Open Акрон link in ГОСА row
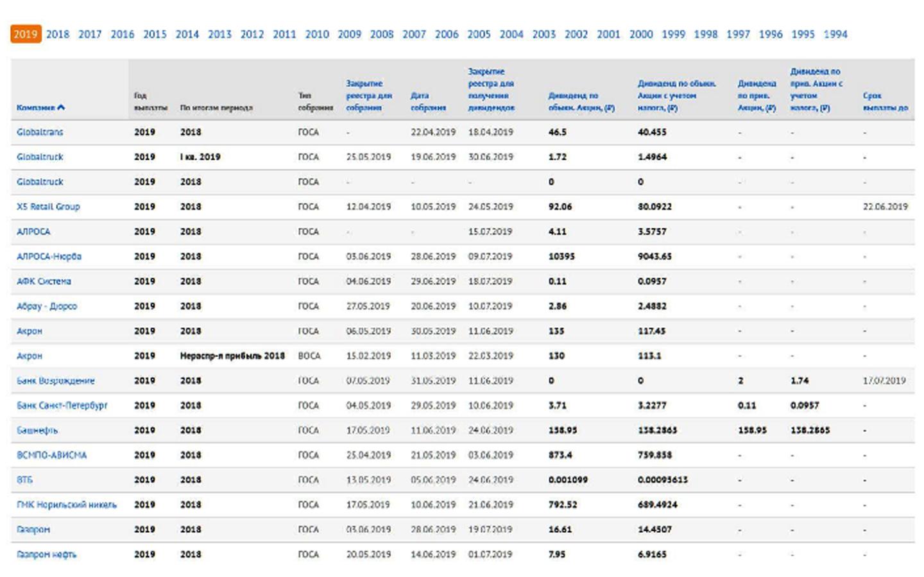The height and width of the screenshot is (577, 924). [x=30, y=331]
